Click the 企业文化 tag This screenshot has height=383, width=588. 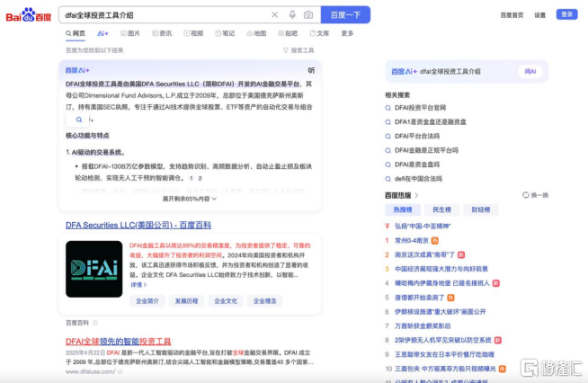226,301
